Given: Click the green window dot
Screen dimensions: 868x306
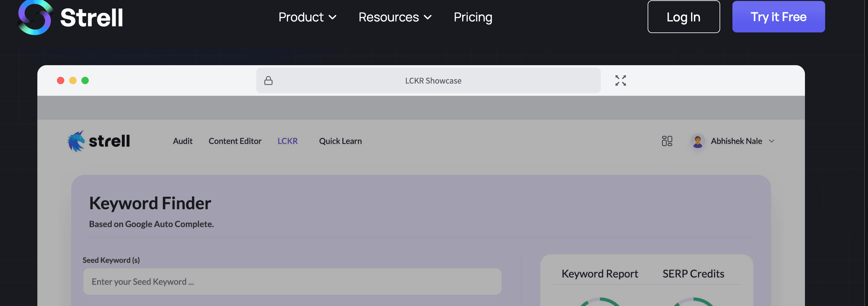Looking at the screenshot, I should [x=85, y=80].
